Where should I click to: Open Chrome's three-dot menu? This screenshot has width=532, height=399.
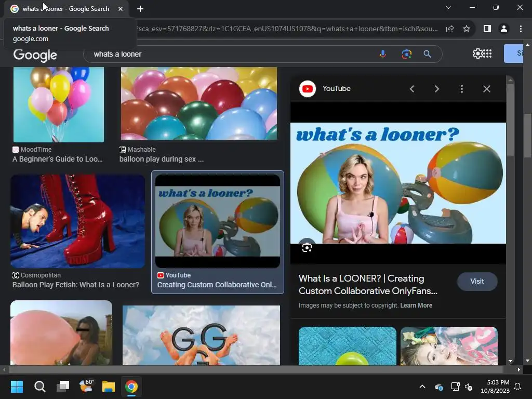click(x=521, y=29)
